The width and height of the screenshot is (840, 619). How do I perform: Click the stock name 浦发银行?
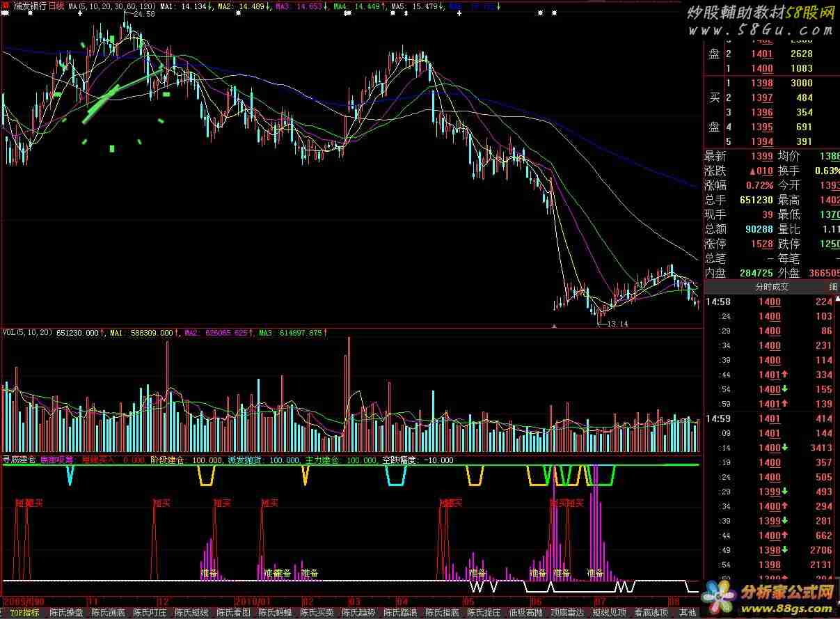click(30, 6)
